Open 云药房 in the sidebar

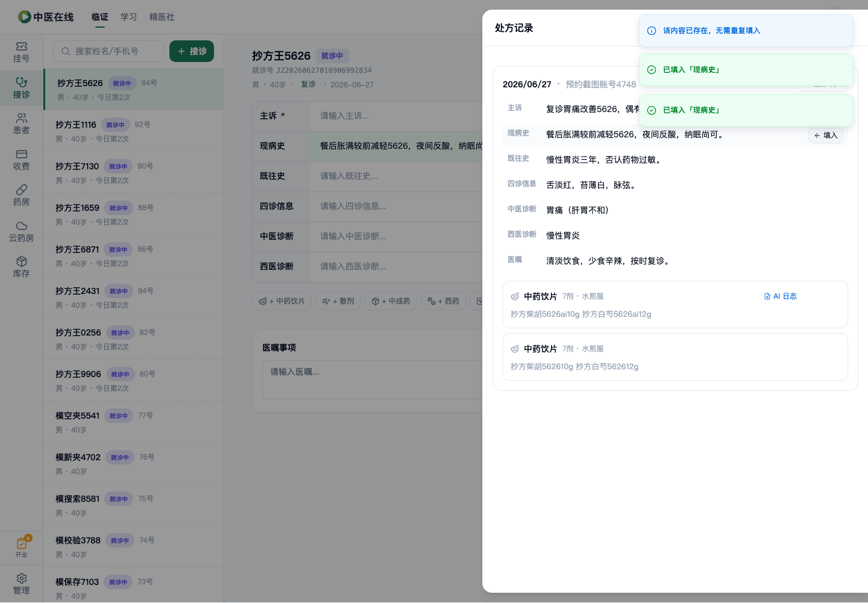22,232
